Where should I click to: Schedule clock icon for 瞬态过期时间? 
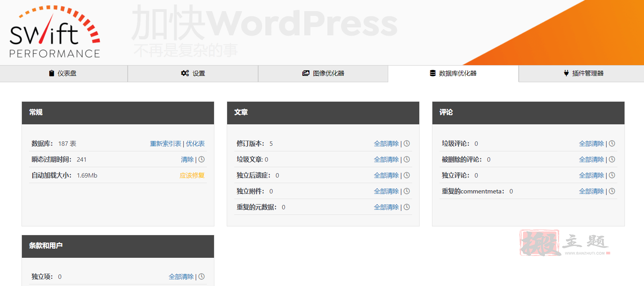(202, 159)
